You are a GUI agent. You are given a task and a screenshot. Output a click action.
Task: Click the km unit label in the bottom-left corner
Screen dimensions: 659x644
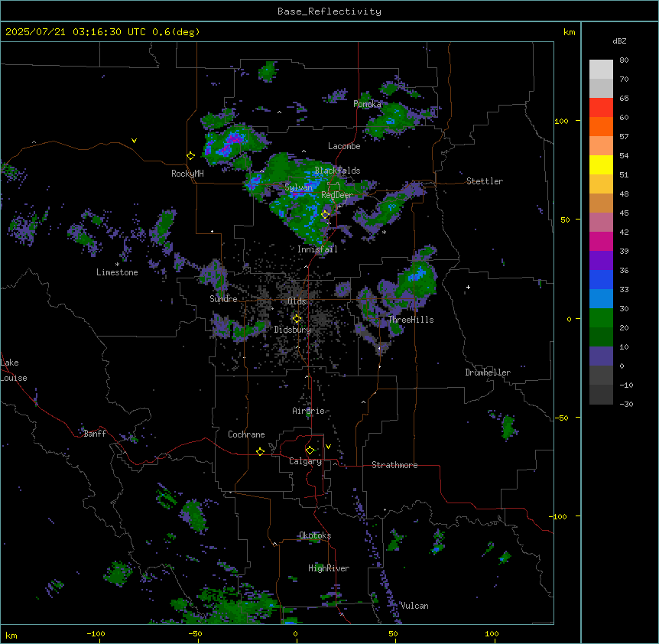(11, 636)
